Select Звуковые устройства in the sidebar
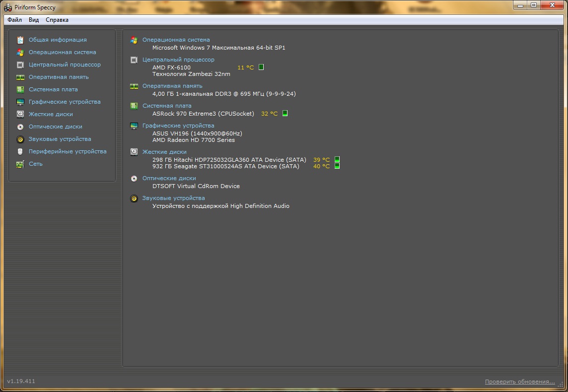The width and height of the screenshot is (568, 392). (x=60, y=139)
